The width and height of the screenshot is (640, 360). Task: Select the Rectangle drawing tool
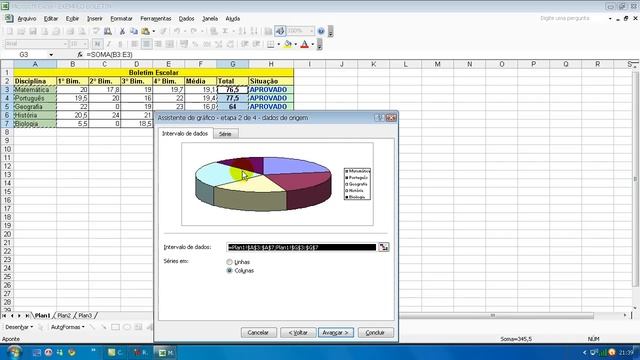[116, 327]
